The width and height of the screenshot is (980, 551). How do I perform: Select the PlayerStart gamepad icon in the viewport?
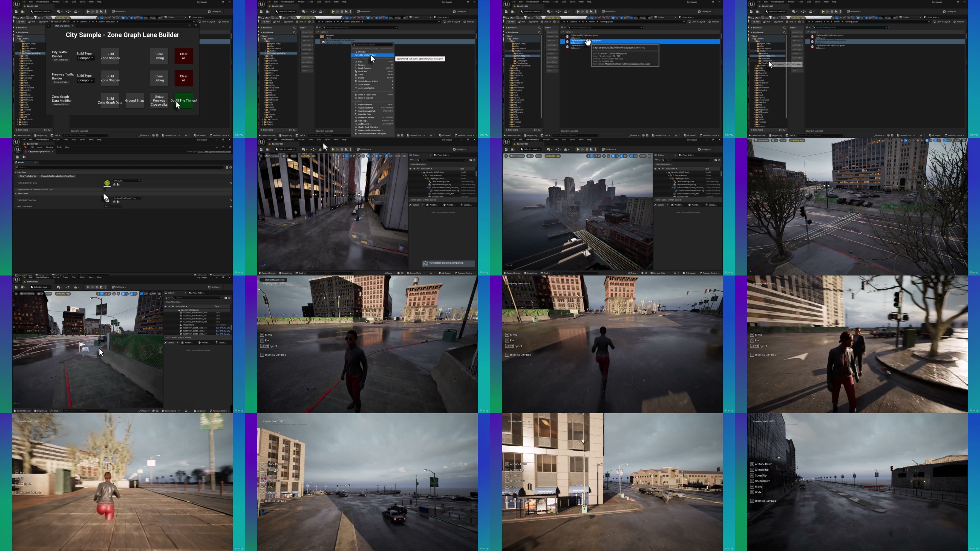click(x=85, y=349)
